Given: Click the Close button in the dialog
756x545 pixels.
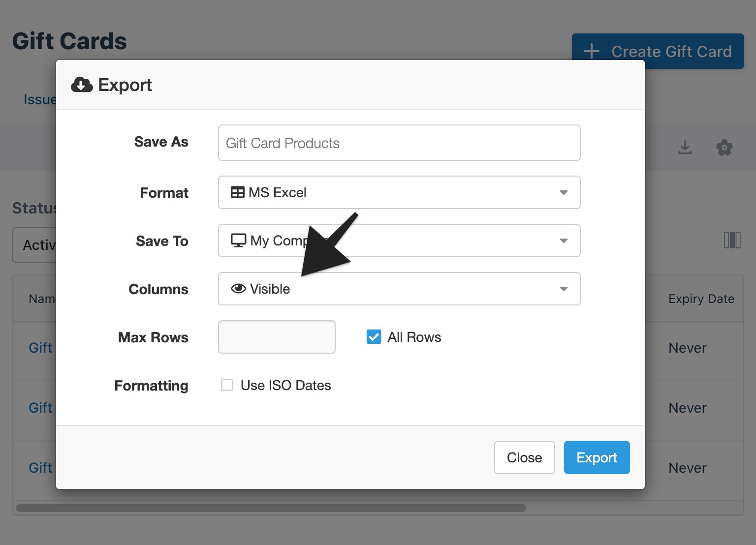Looking at the screenshot, I should 524,457.
